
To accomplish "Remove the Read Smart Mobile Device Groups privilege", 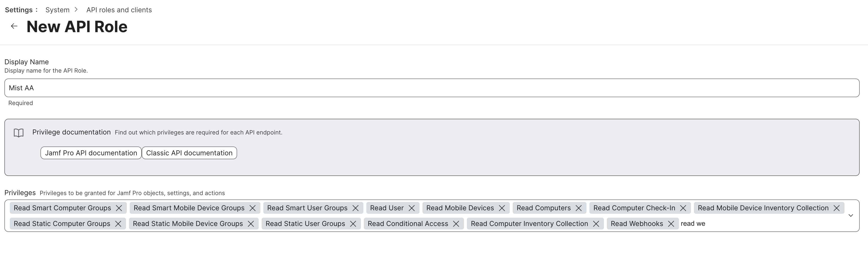I will pos(252,208).
